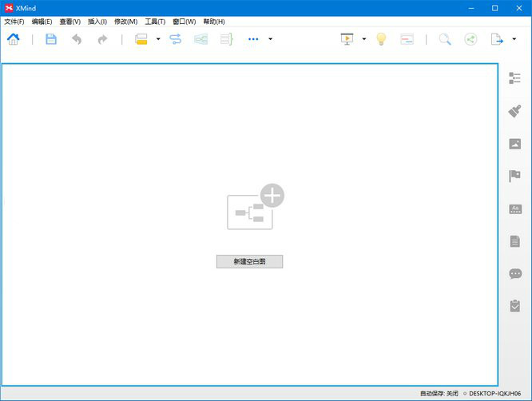532x401 pixels.
Task: Open the Markers flag panel
Action: [x=514, y=177]
